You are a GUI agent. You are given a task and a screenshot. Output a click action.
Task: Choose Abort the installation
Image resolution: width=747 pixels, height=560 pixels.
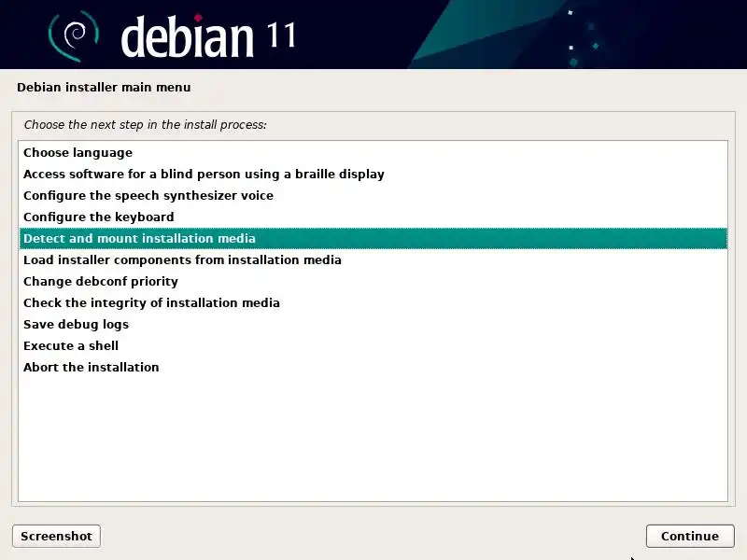click(373, 367)
